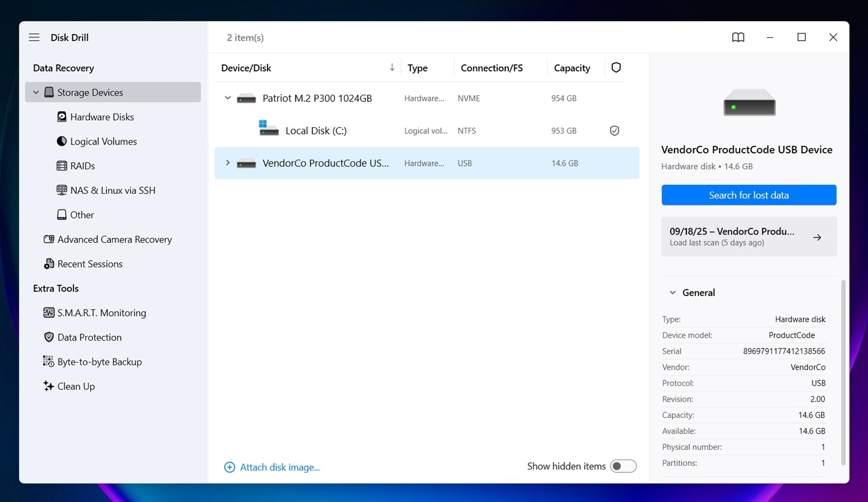Expand the VendorCo ProductCode USB disk row

coord(228,163)
